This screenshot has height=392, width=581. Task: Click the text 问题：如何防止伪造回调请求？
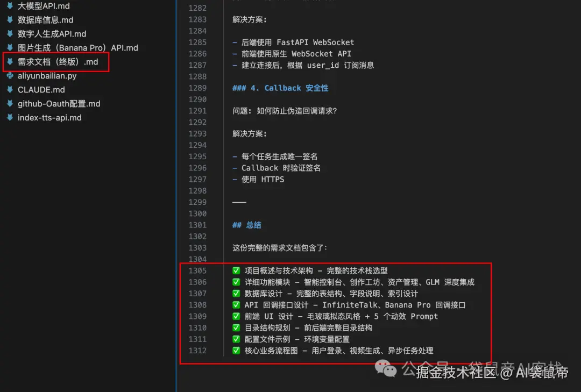285,111
